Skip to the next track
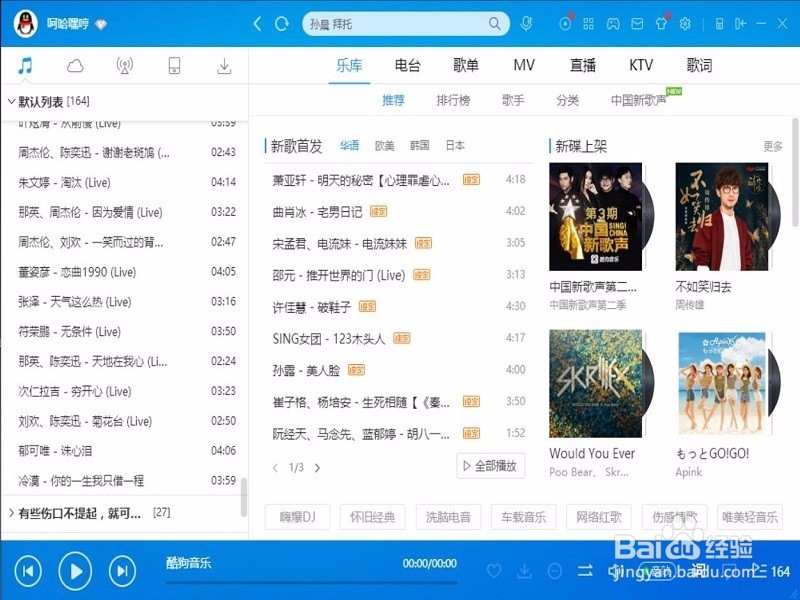 click(x=122, y=571)
